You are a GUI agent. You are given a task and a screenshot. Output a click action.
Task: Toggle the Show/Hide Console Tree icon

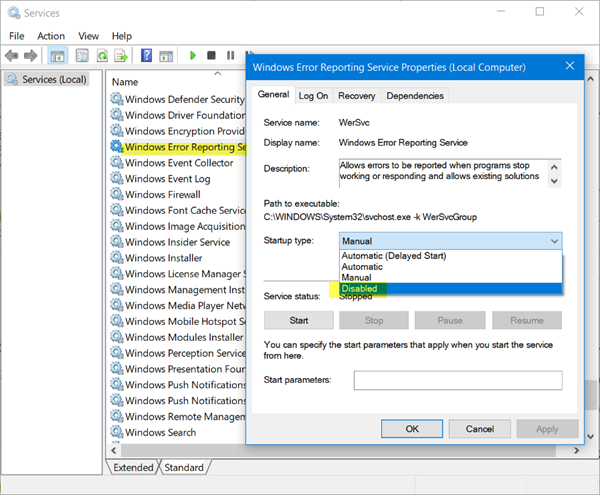pyautogui.click(x=57, y=56)
